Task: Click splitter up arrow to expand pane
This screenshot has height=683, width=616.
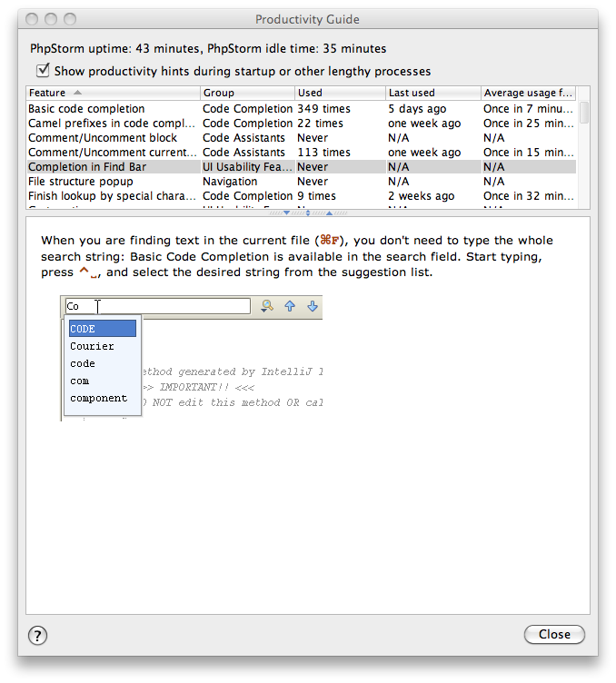Action: pos(329,213)
